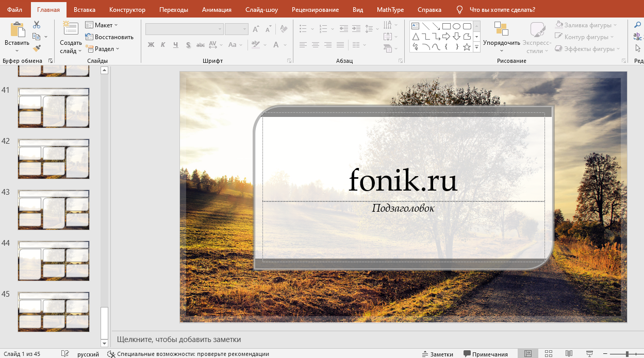
Task: Click the Arrange (Упорядочить) icon
Action: coord(501,29)
